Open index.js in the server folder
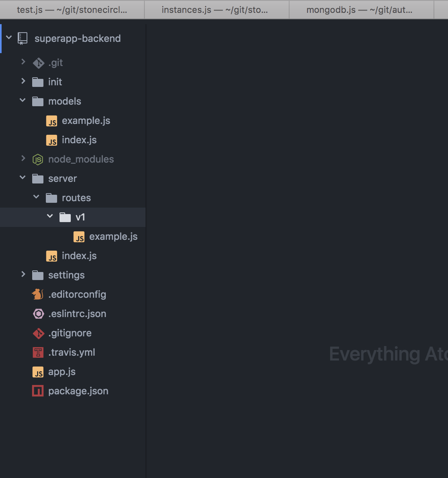The height and width of the screenshot is (478, 448). 79,256
